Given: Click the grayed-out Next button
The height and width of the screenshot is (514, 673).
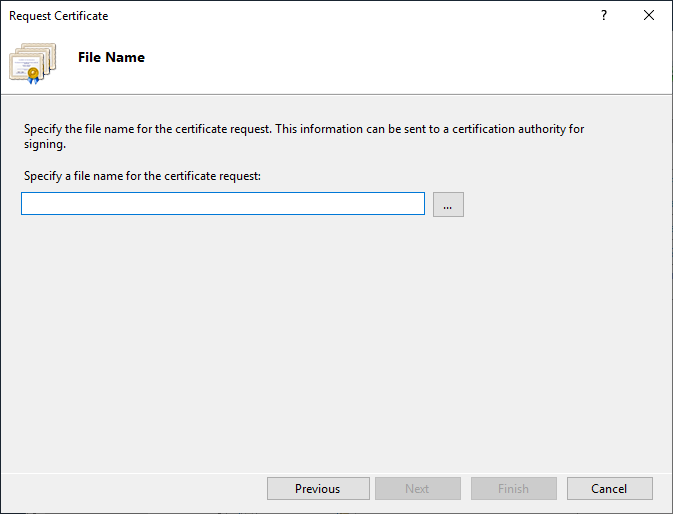Looking at the screenshot, I should pyautogui.click(x=417, y=489).
